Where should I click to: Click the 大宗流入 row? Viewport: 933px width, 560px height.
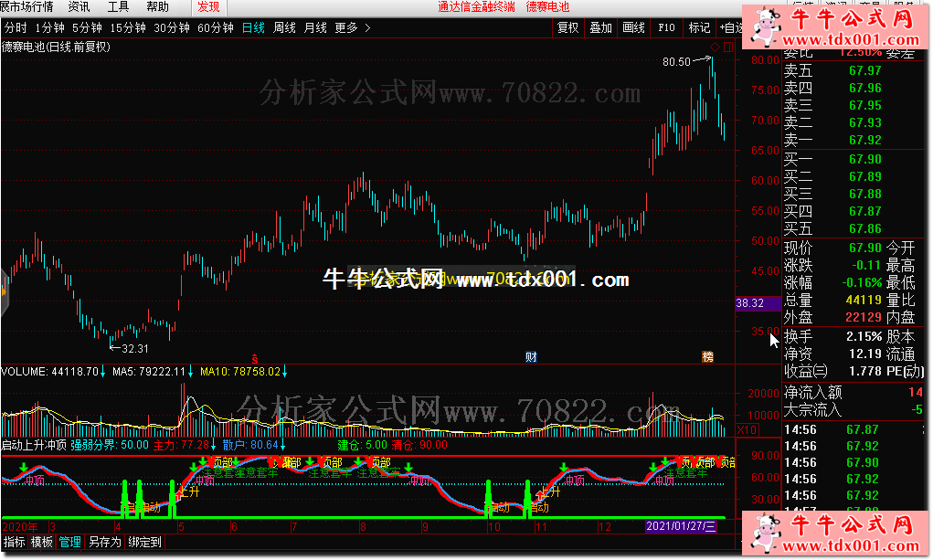[853, 409]
